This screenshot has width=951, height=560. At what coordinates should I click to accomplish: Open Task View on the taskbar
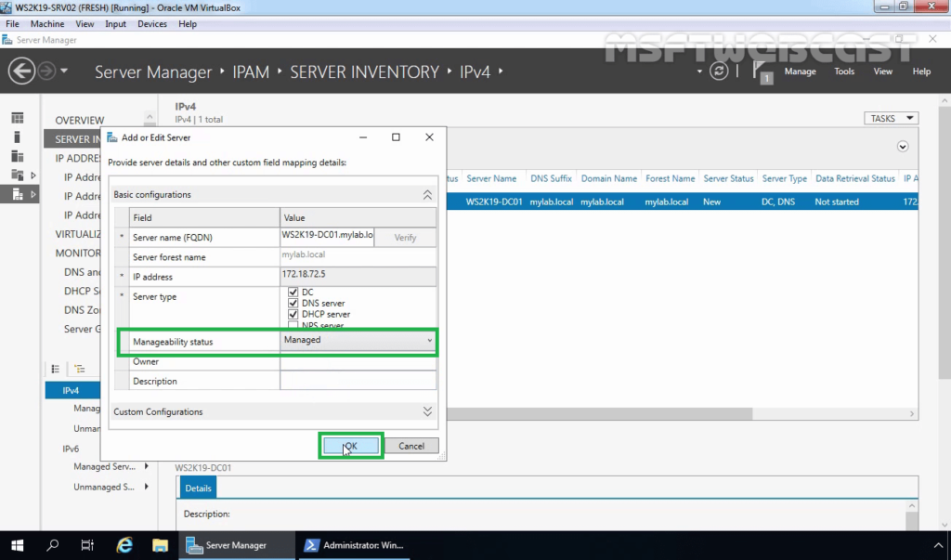(87, 545)
